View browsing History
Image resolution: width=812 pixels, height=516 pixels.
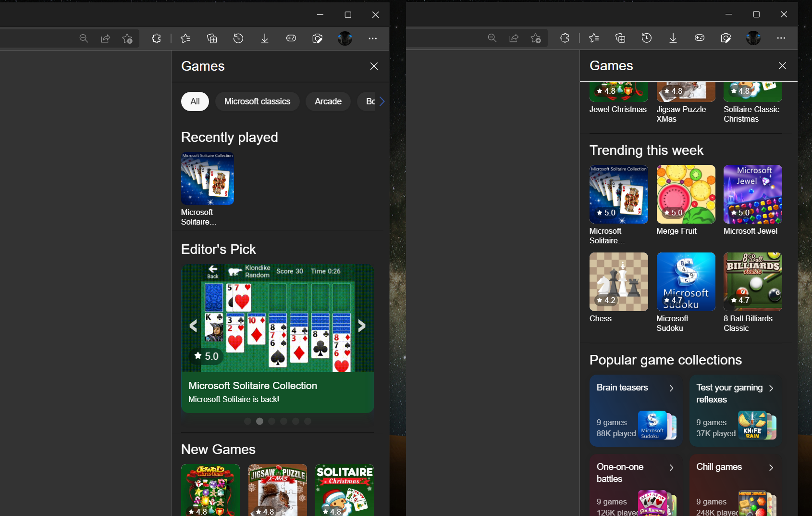click(238, 38)
